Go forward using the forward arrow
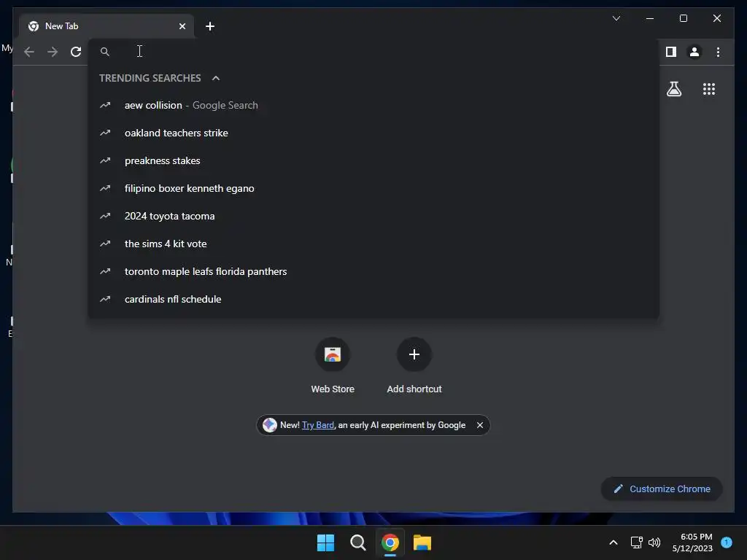The width and height of the screenshot is (747, 560). pos(53,52)
